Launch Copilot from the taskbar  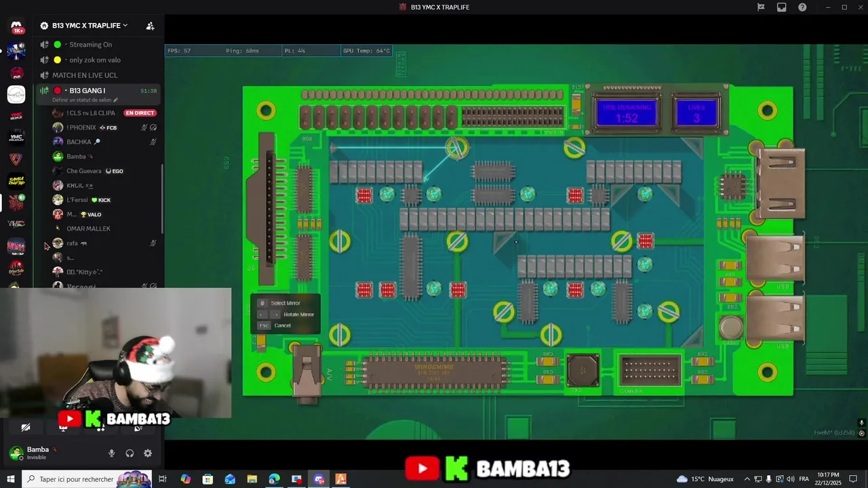186,479
